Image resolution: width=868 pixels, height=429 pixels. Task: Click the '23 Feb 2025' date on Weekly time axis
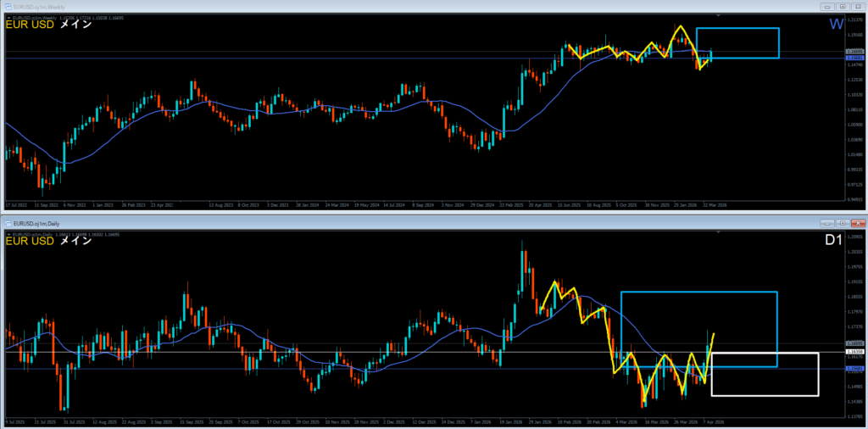click(511, 204)
